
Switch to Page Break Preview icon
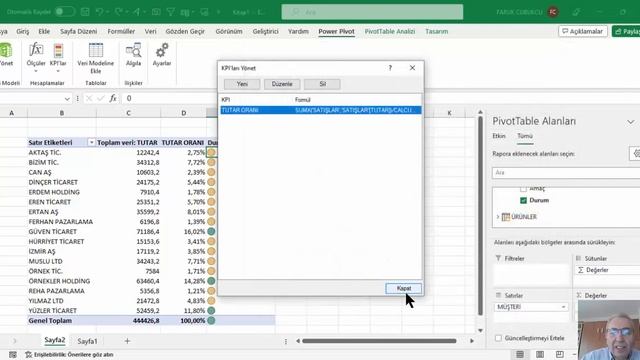point(560,354)
